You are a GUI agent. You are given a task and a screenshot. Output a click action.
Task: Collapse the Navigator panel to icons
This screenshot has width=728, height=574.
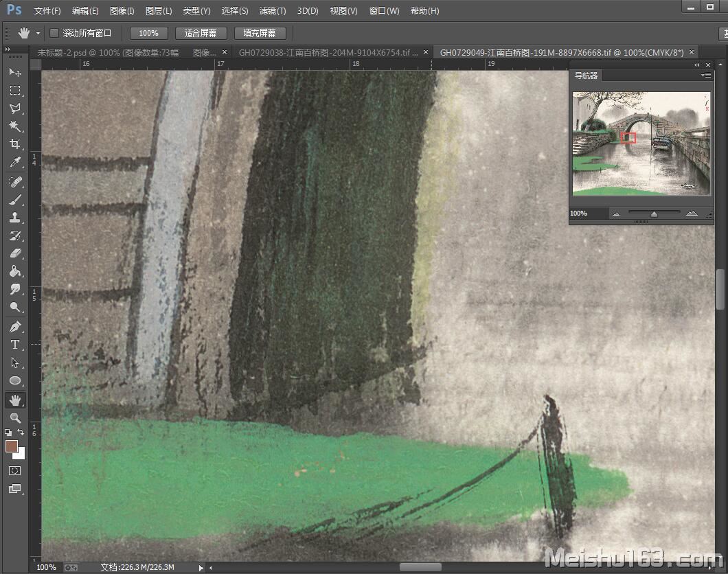click(x=696, y=65)
